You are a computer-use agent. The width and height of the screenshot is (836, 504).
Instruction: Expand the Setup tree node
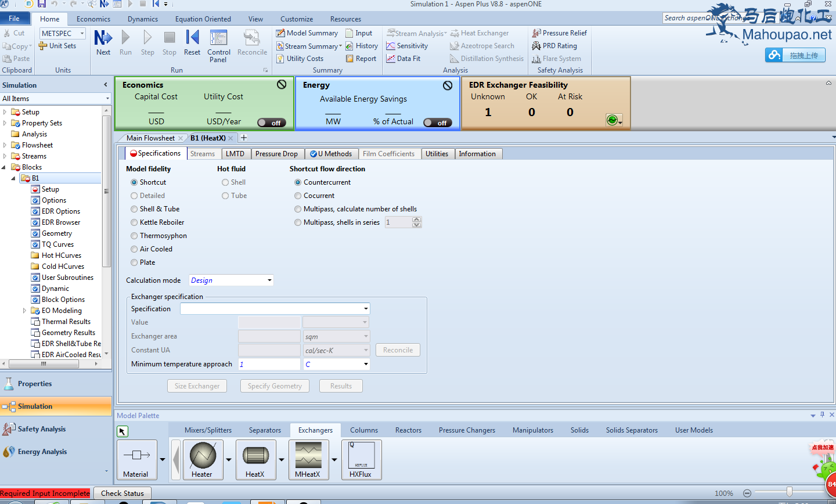[5, 112]
